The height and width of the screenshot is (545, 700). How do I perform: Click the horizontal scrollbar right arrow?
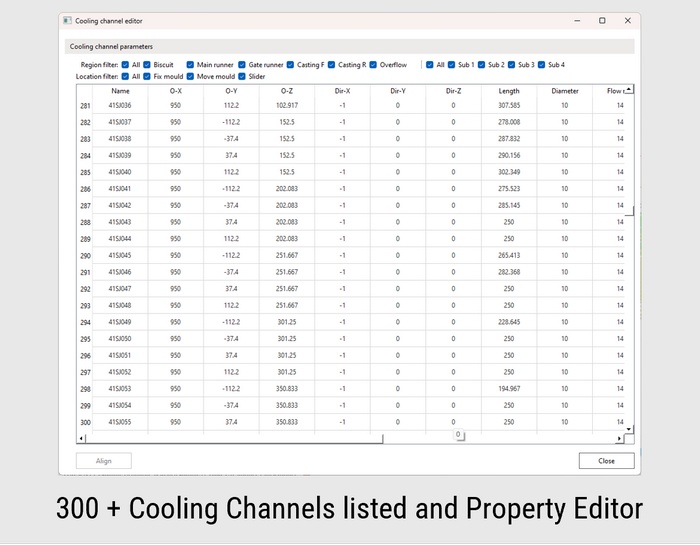click(619, 438)
